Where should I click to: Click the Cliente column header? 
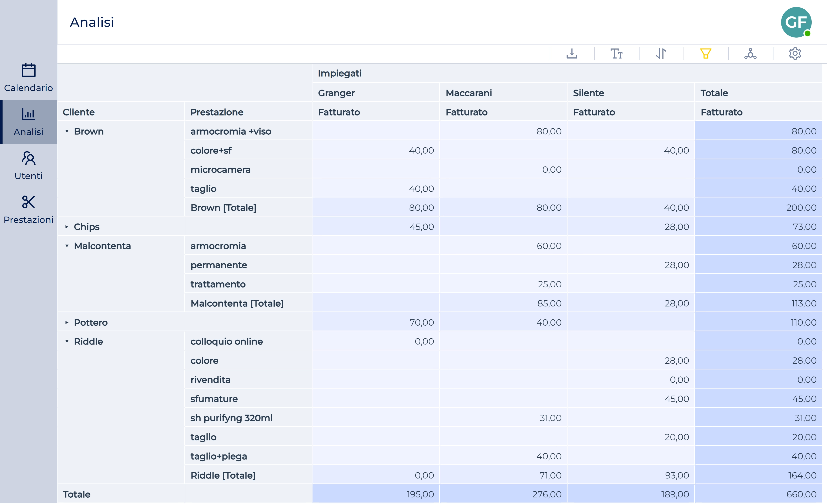(79, 112)
